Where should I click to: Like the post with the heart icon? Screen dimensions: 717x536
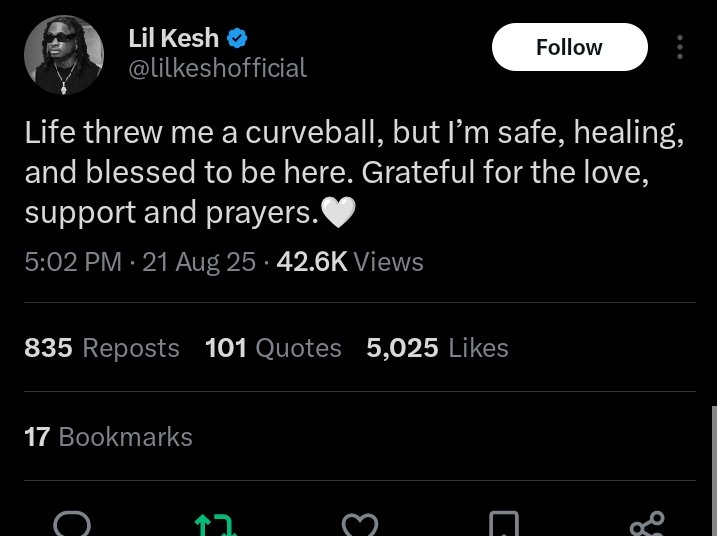360,524
